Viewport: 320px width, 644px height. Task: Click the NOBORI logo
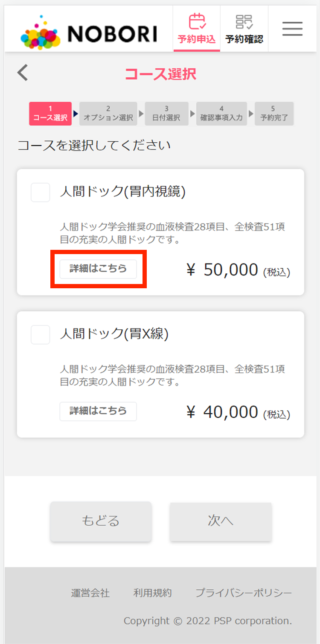click(x=89, y=32)
